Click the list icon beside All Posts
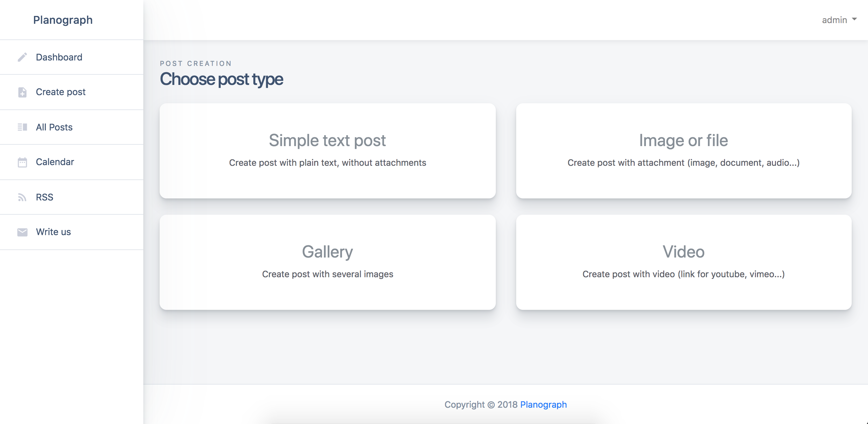 (22, 127)
